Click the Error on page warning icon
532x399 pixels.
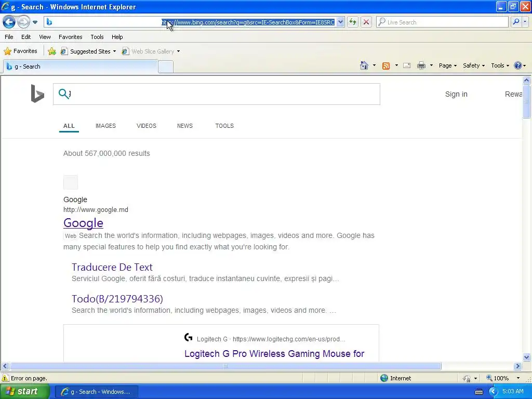click(x=5, y=378)
